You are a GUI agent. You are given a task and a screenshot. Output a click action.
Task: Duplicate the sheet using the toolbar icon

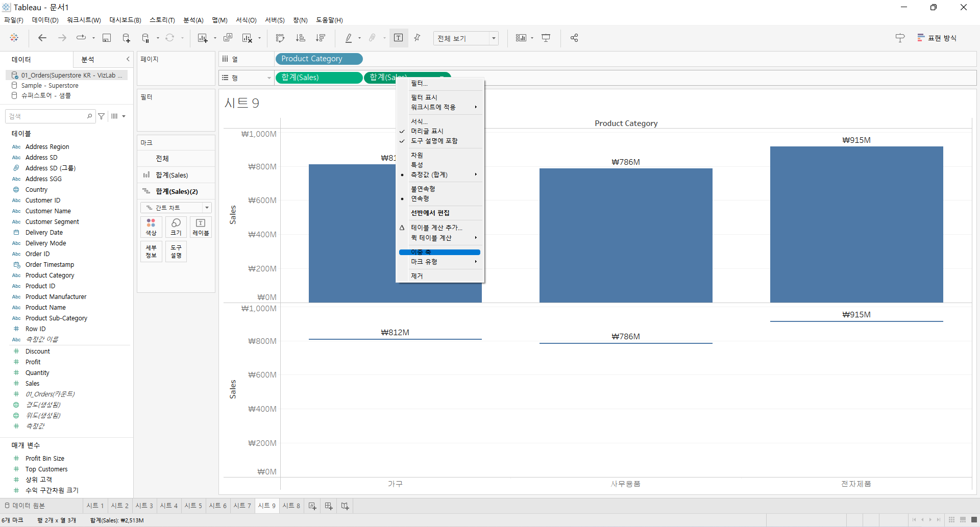(228, 38)
